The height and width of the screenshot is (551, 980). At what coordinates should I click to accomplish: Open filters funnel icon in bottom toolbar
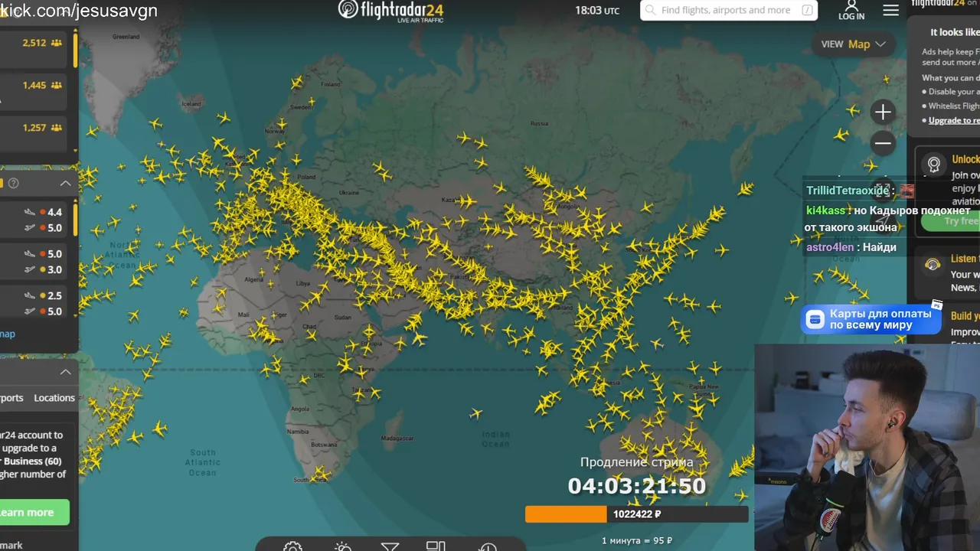click(390, 546)
